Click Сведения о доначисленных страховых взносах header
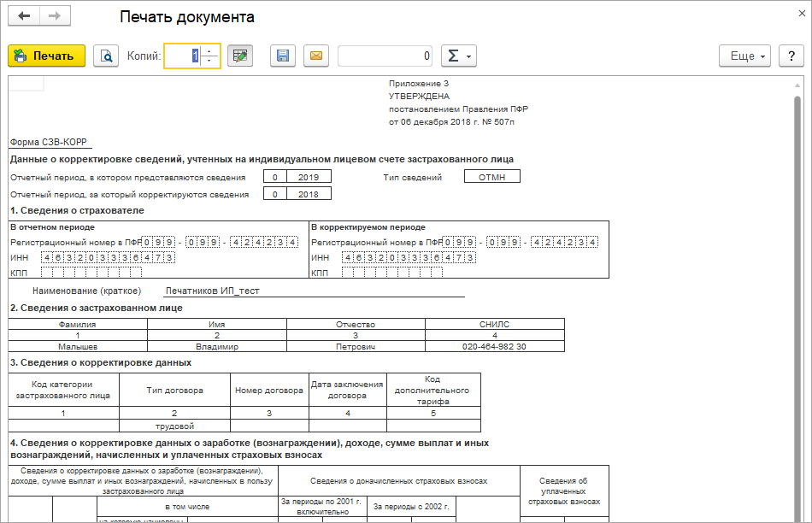This screenshot has width=812, height=523. pyautogui.click(x=399, y=481)
